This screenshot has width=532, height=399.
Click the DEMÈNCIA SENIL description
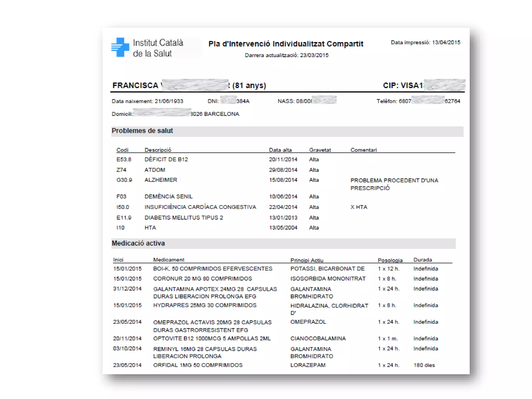168,196
